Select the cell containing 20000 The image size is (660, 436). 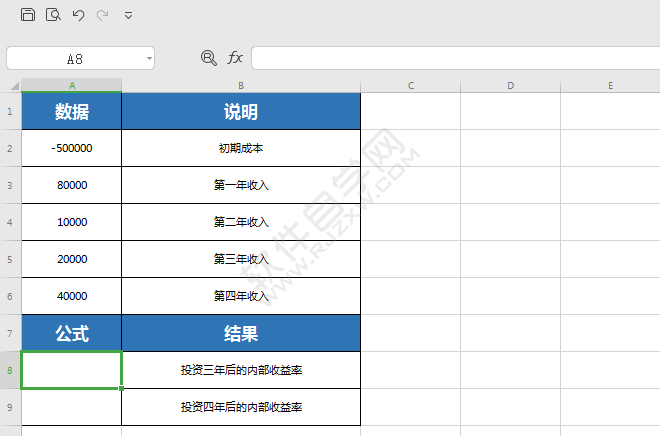click(72, 259)
